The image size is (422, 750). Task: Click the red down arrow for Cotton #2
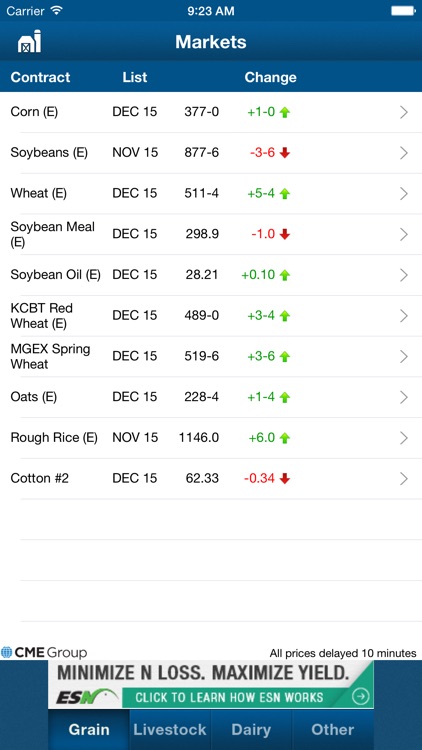point(285,478)
